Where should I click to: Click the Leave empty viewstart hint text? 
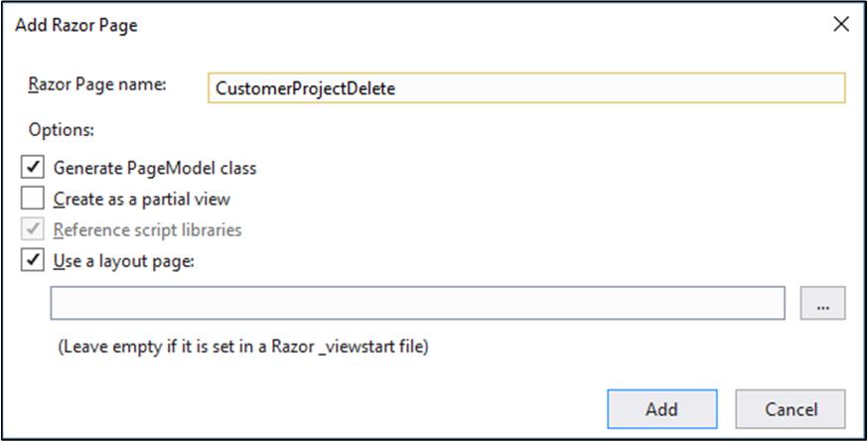[243, 347]
